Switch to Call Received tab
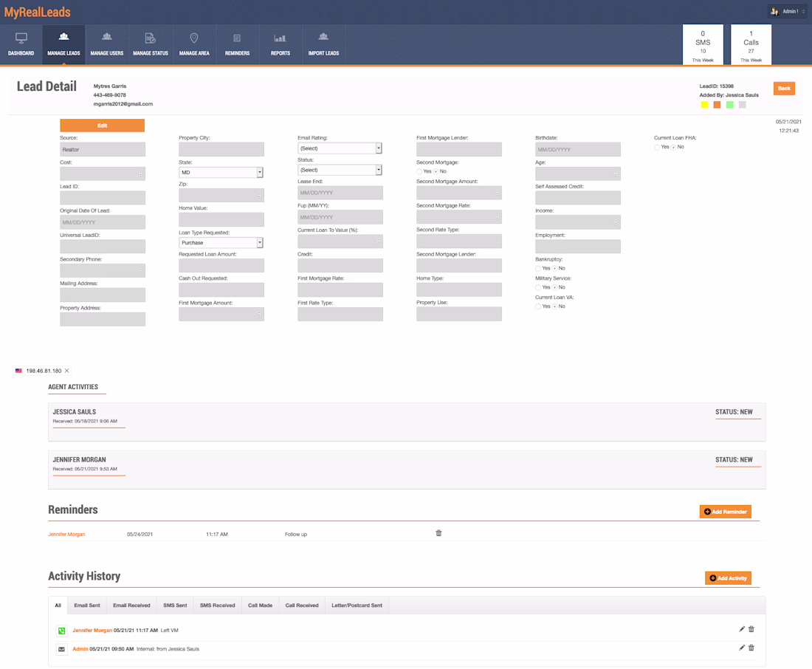Viewport: 812px width, 669px height. tap(302, 605)
